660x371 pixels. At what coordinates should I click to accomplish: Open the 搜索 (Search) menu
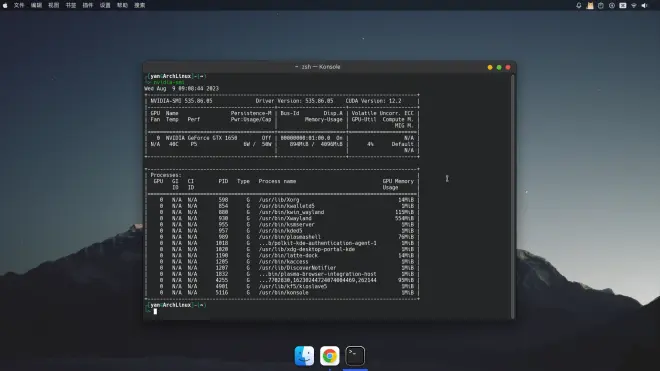(139, 5)
